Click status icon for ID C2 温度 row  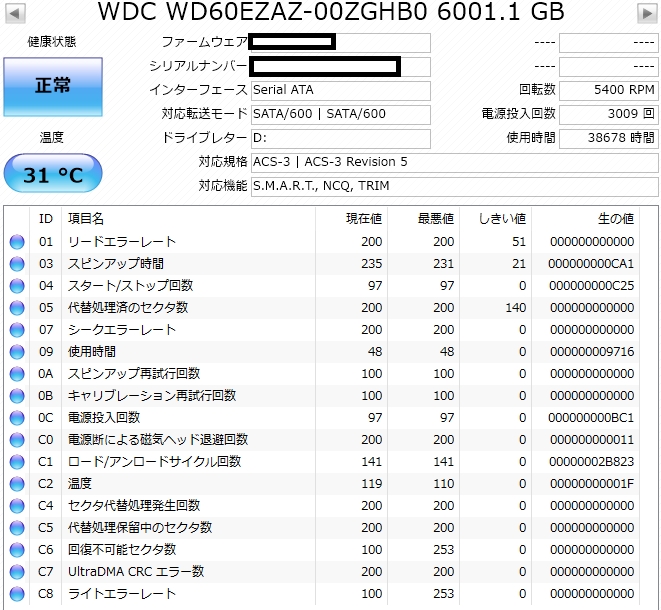pos(17,484)
